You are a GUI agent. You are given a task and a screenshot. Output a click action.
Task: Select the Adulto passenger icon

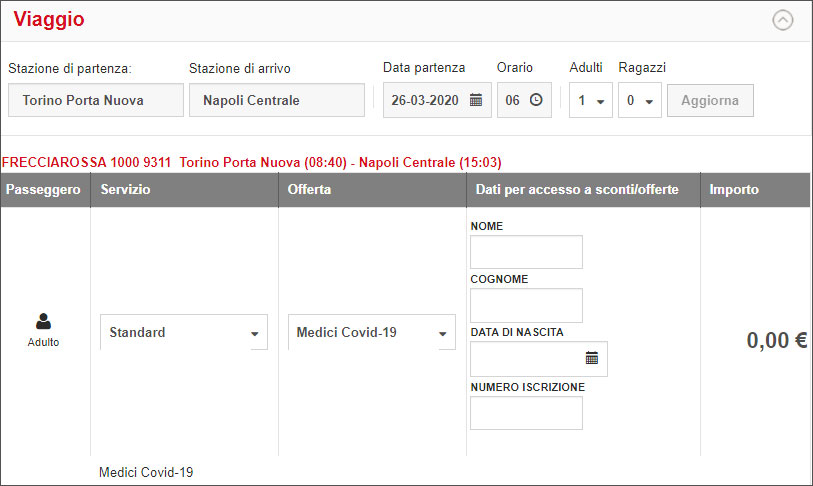[44, 321]
